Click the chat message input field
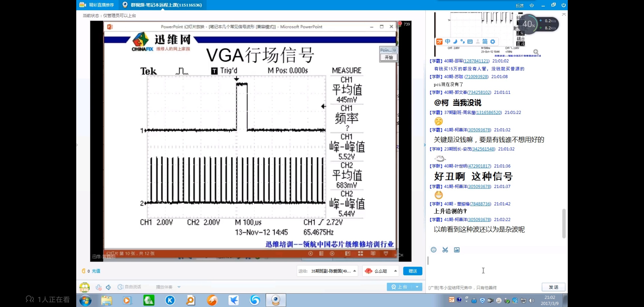Viewport: 644px width, 307px height. (x=495, y=267)
